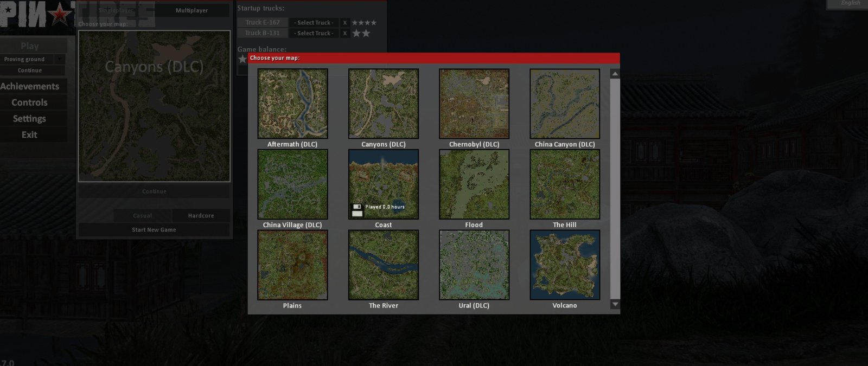
Task: Click the Truck B-131 label
Action: (x=263, y=33)
